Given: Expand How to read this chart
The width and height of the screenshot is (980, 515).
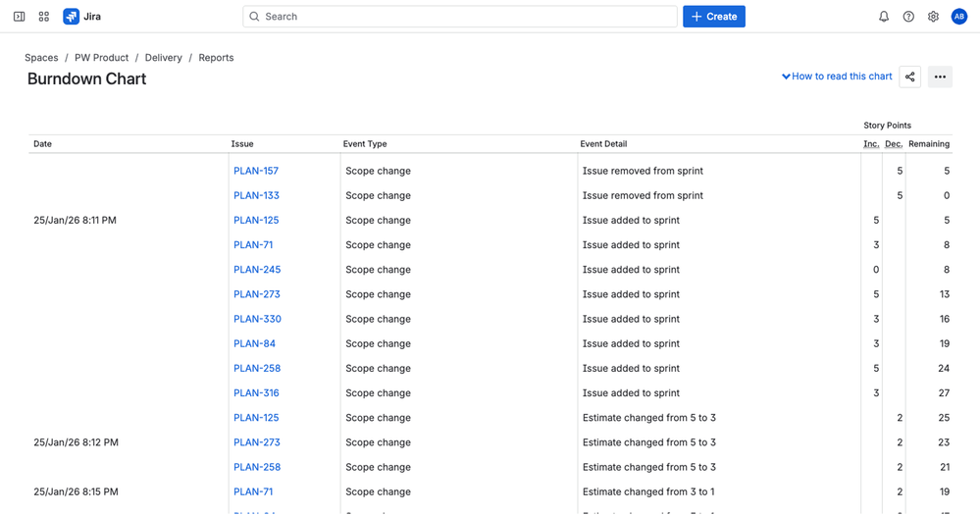Looking at the screenshot, I should 837,77.
